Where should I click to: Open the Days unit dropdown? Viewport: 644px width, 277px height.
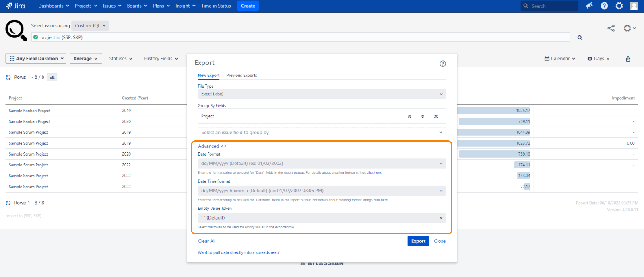pos(599,59)
